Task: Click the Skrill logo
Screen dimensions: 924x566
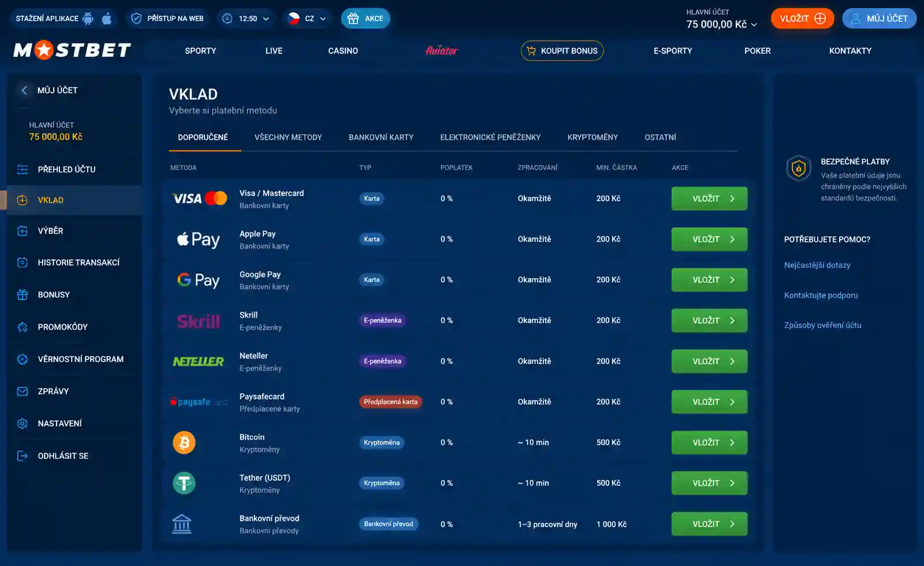Action: point(198,321)
